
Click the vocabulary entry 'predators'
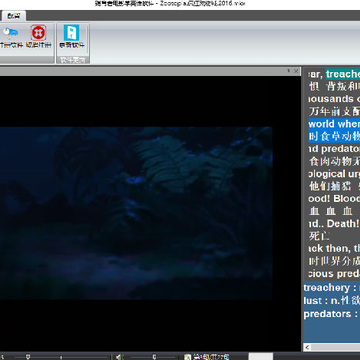pyautogui.click(x=332, y=314)
